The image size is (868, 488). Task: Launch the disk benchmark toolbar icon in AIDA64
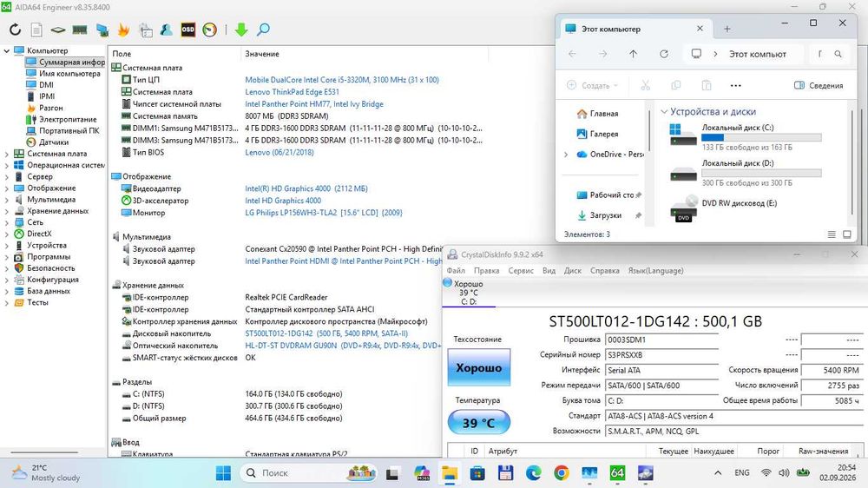coord(58,30)
